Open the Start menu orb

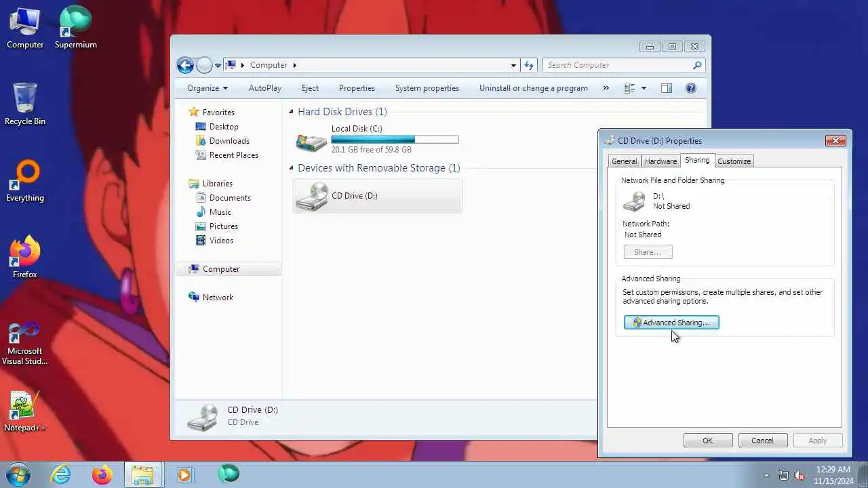(x=18, y=474)
